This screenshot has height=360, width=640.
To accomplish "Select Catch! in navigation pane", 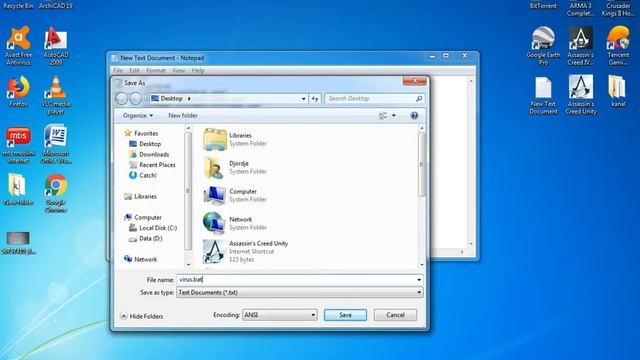I will [x=143, y=175].
